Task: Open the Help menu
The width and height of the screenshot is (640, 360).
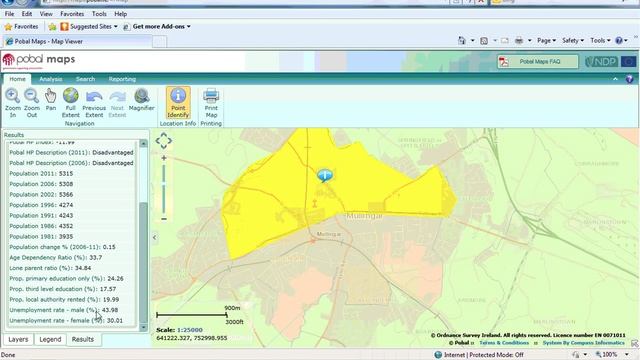Action: (x=120, y=14)
